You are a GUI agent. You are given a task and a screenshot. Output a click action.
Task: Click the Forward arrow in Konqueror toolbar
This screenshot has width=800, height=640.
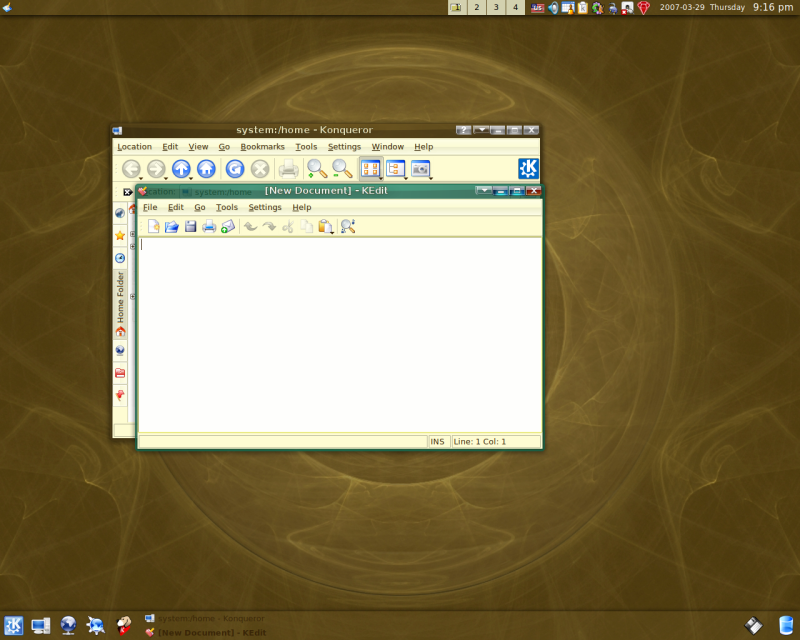(156, 169)
